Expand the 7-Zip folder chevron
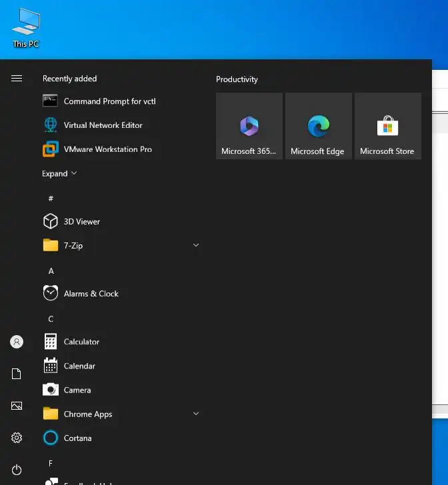 196,245
